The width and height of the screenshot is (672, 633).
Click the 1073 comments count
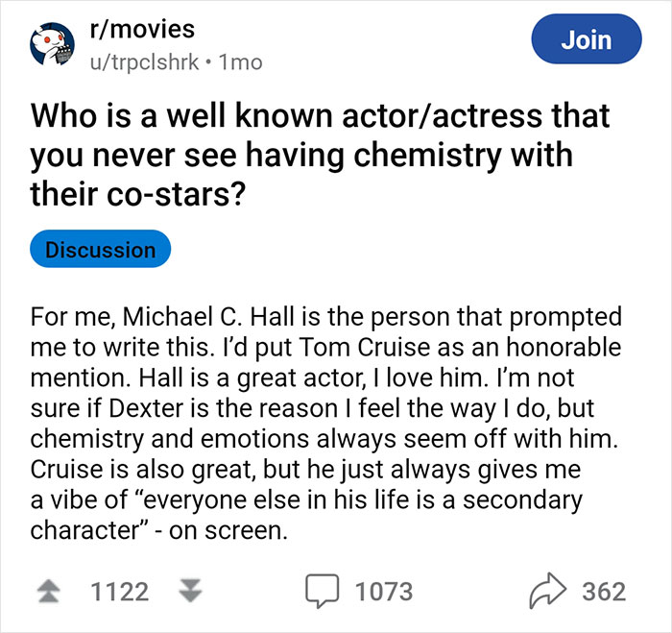coord(385,592)
